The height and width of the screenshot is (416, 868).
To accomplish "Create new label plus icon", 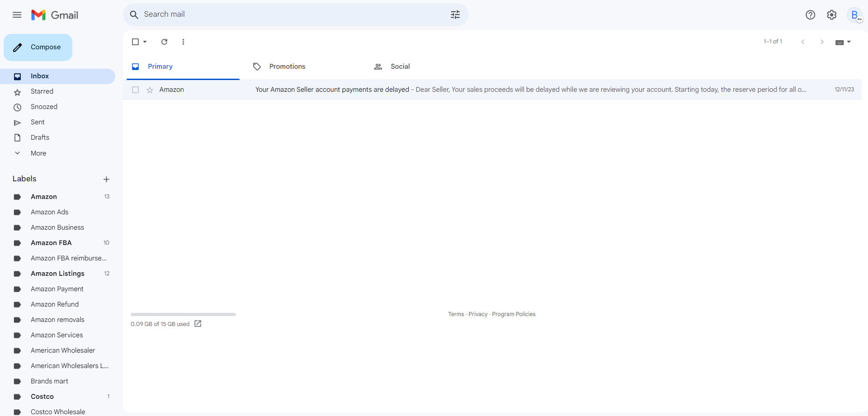I will 106,179.
